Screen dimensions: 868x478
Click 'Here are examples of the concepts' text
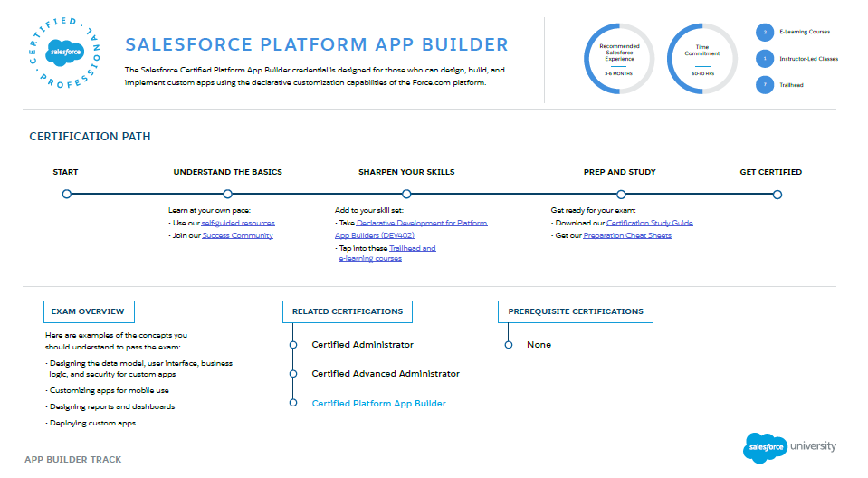click(116, 341)
